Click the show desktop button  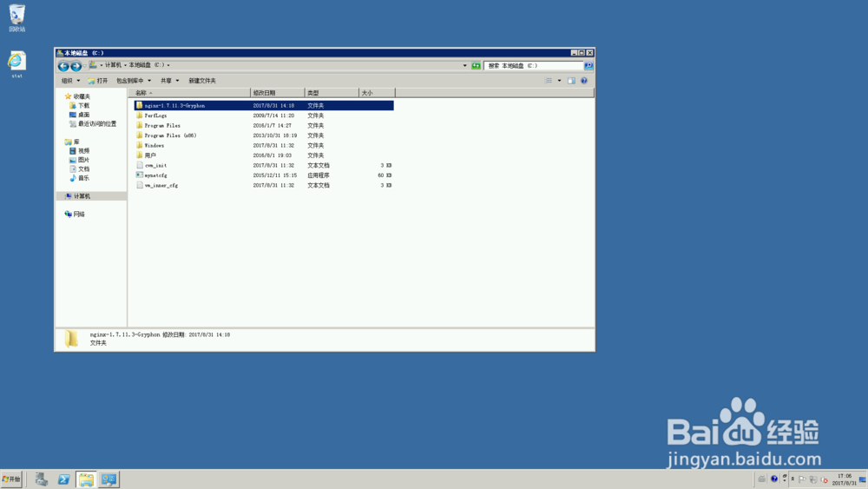[863, 479]
